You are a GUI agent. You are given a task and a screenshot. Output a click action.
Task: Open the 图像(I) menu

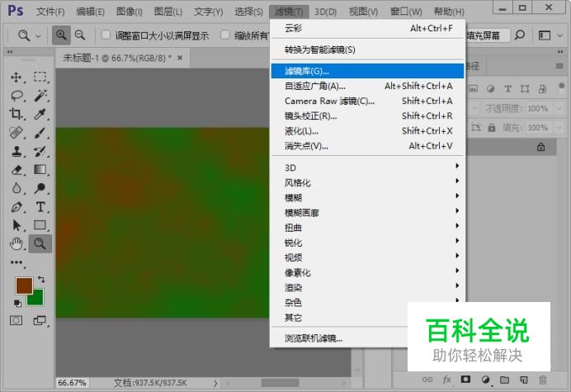pyautogui.click(x=130, y=12)
